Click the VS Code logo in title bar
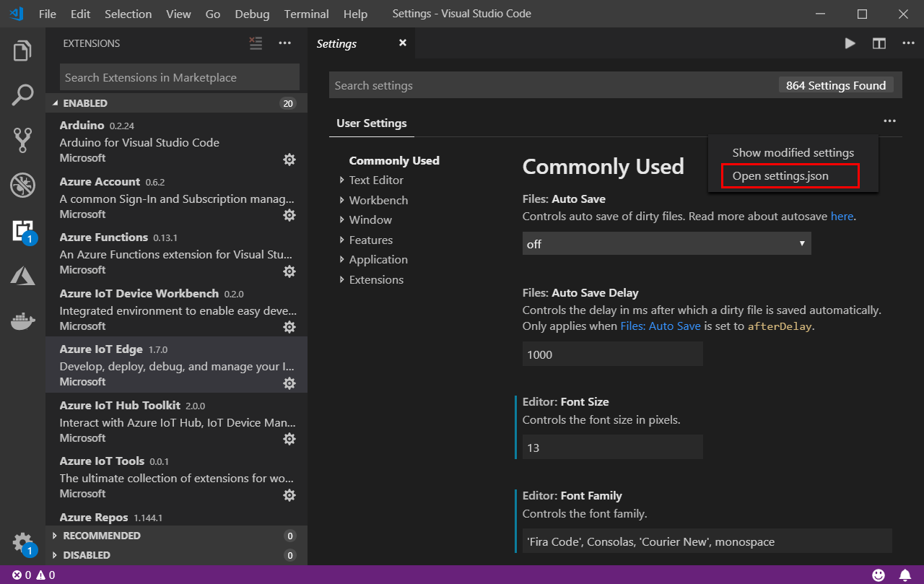 17,14
